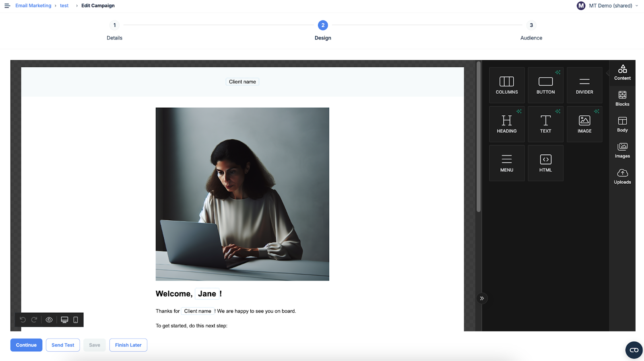Click the editor vertical scrollbar
The width and height of the screenshot is (644, 361).
click(479, 137)
